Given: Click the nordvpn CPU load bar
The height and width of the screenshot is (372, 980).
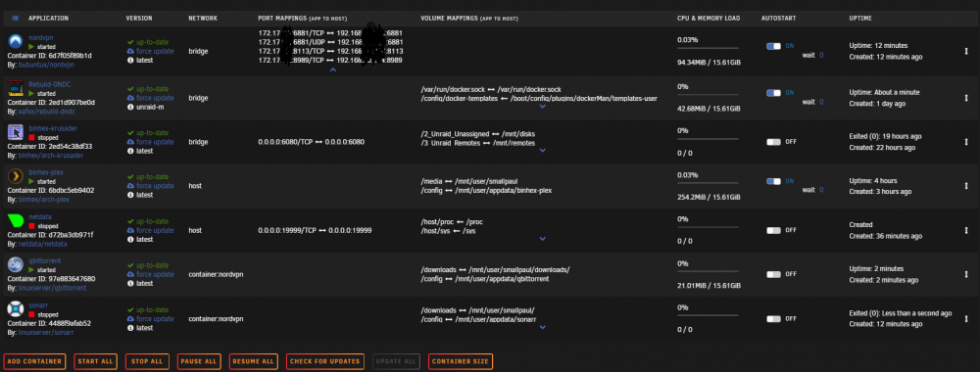Looking at the screenshot, I should [x=708, y=48].
